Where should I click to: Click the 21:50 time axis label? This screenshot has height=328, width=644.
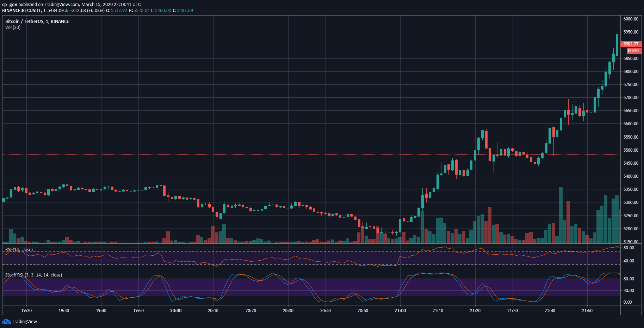tap(587, 311)
